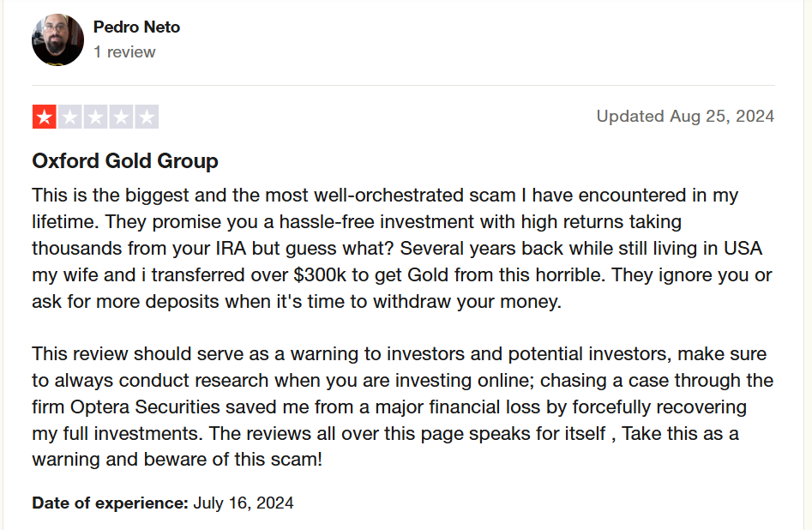Viewport: 812px width, 530px height.
Task: Click the 'July 16, 2024' experience date
Action: (x=244, y=503)
